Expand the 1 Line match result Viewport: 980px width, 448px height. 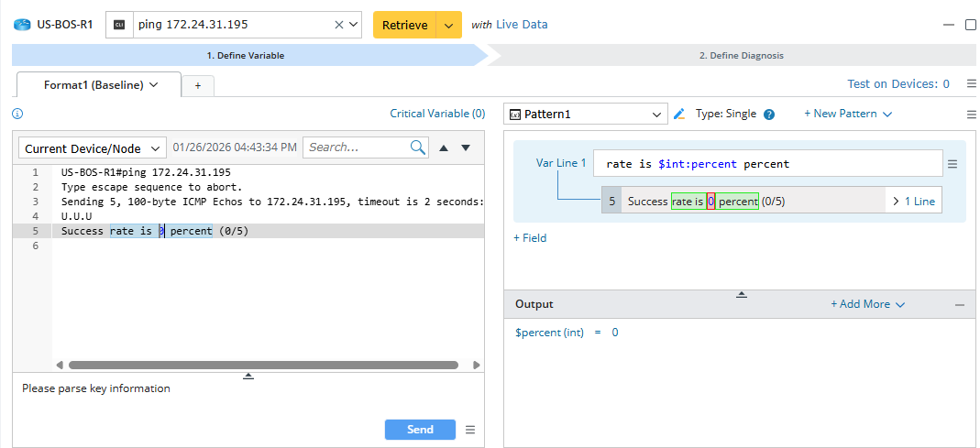(914, 201)
